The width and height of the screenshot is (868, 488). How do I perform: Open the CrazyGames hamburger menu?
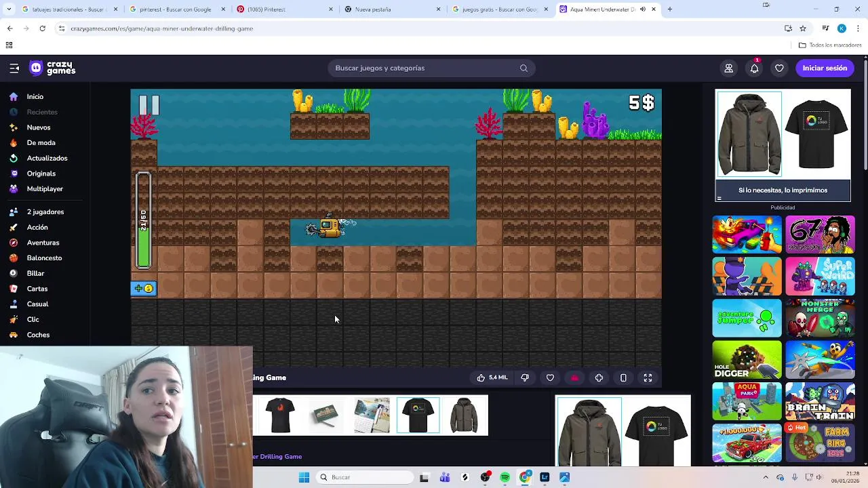14,68
